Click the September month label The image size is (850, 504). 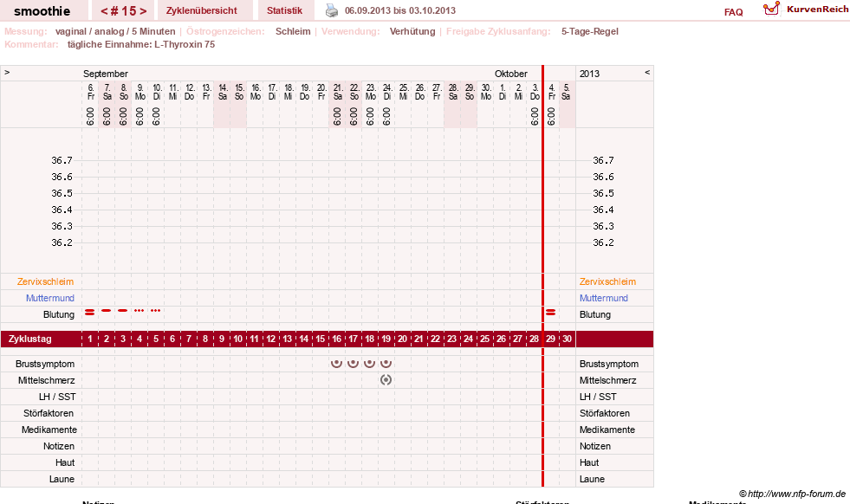(106, 74)
